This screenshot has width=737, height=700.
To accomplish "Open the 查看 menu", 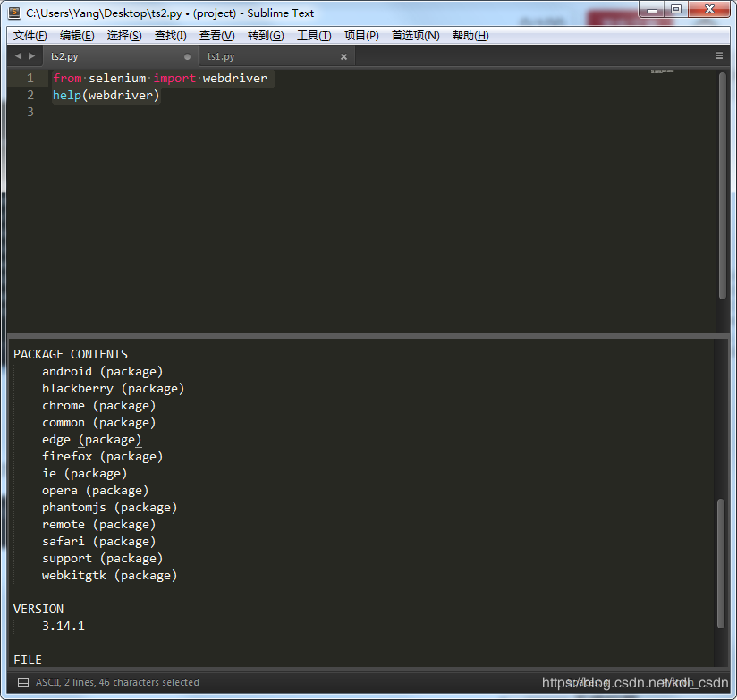I will 215,35.
